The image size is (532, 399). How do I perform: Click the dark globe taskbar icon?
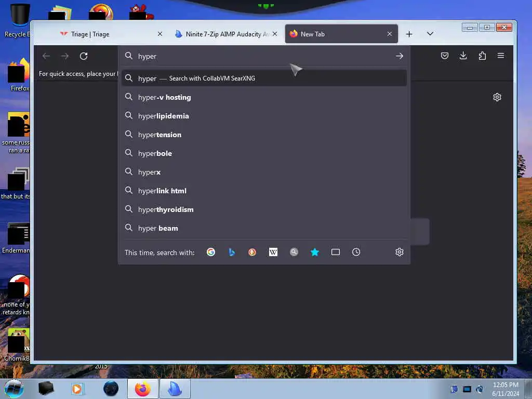click(111, 389)
